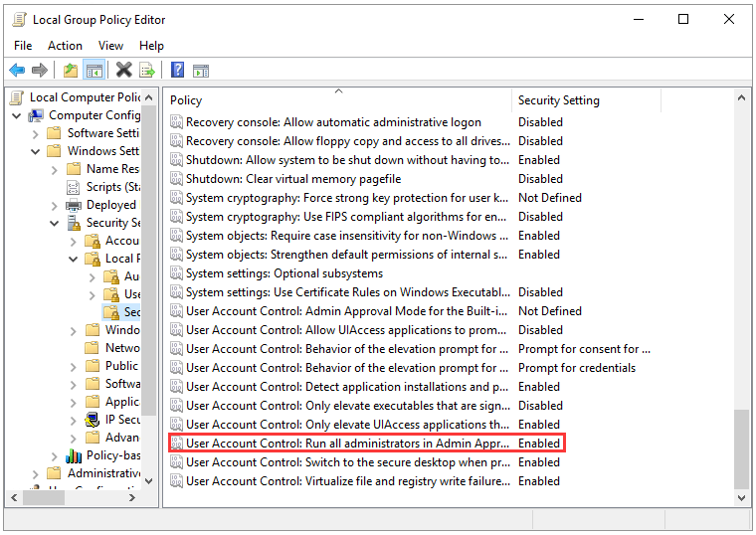
Task: Click the Recovery console automatic logon policy icon
Action: coord(176,122)
